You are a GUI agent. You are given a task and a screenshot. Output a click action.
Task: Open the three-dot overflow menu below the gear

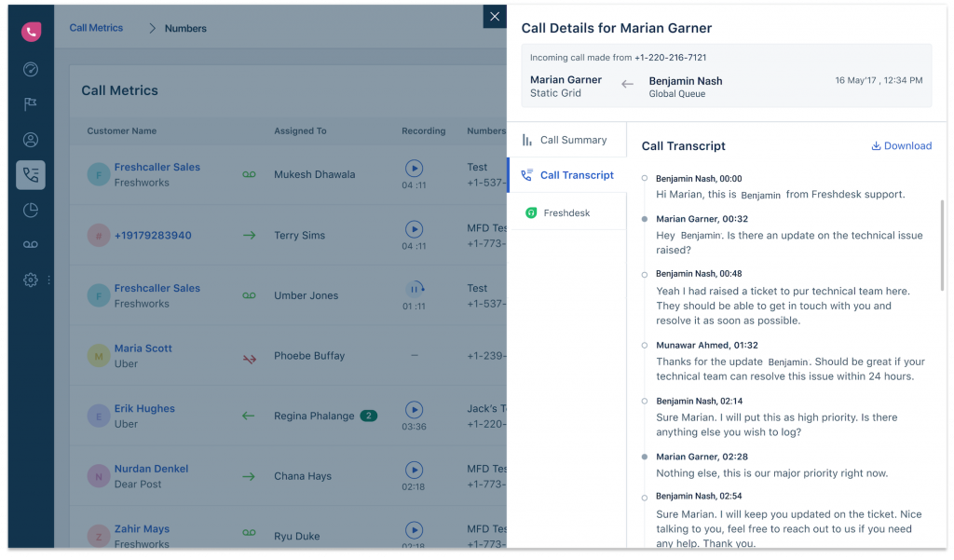[48, 280]
